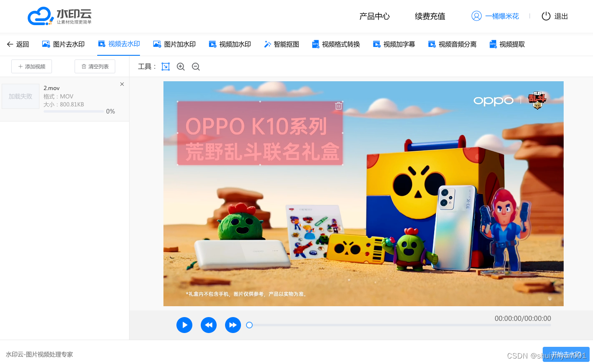
Task: Click the zoom out magnifier tool
Action: pos(196,67)
